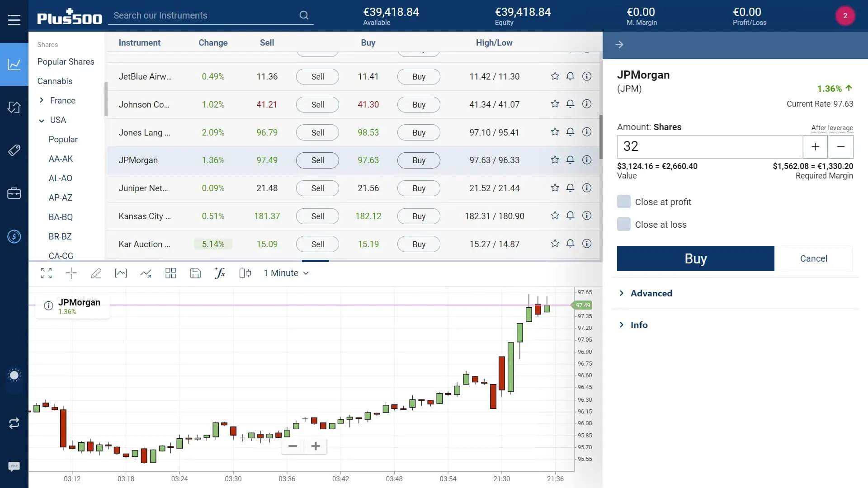Expand the Info section
Image resolution: width=868 pixels, height=488 pixels.
633,325
